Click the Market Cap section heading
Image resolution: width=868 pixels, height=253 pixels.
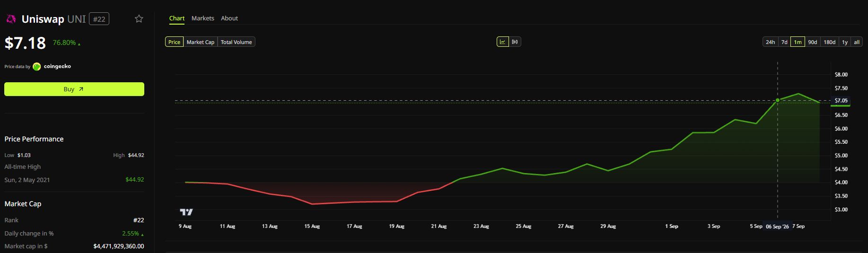tap(23, 204)
